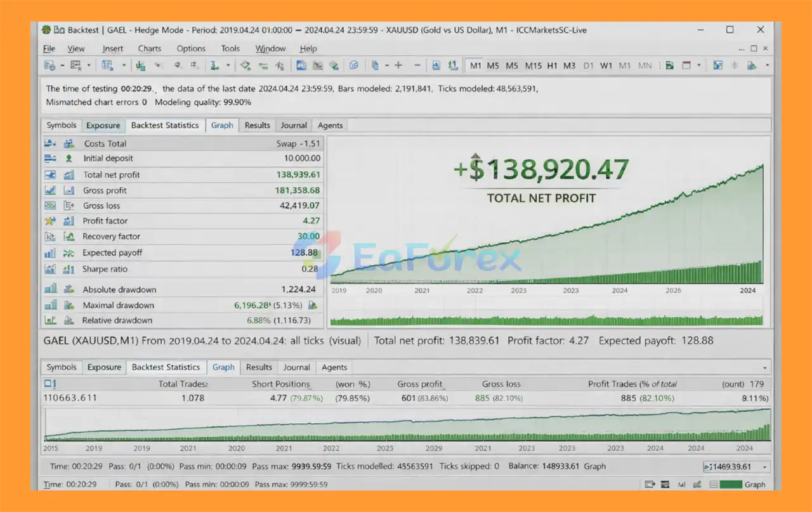This screenshot has height=512, width=812.
Task: Click the zoom in plus toolbar icon
Action: click(x=398, y=65)
